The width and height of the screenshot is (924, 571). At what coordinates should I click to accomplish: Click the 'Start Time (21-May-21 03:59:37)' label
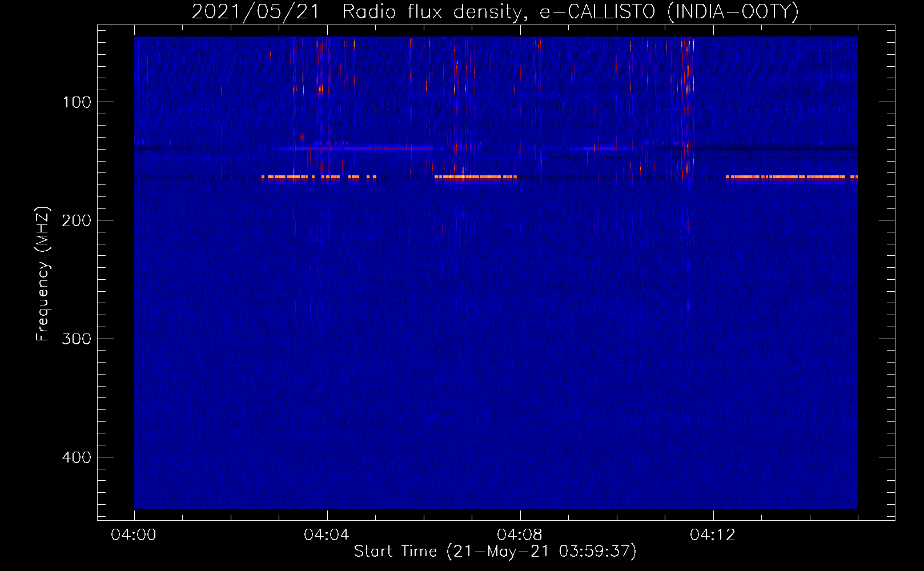tap(495, 552)
